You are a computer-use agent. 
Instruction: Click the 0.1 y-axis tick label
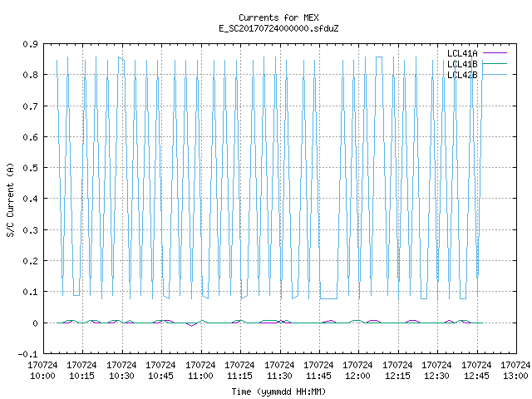pyautogui.click(x=30, y=292)
